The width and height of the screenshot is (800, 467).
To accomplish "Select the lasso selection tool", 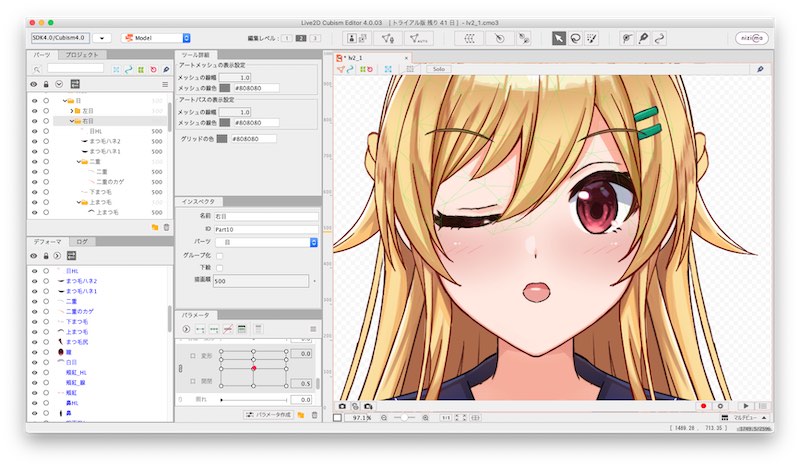I will 575,38.
